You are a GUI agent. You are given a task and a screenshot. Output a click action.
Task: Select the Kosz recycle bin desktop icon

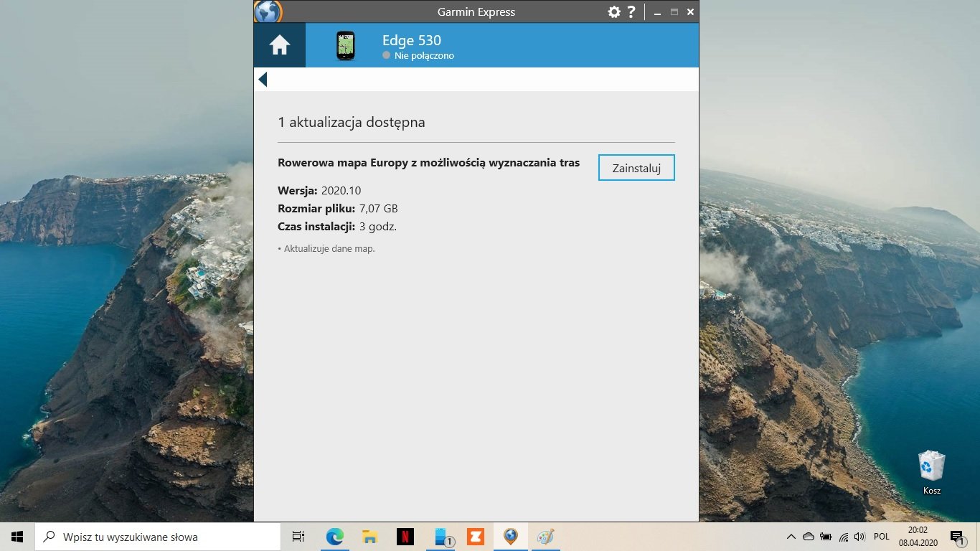tap(932, 472)
